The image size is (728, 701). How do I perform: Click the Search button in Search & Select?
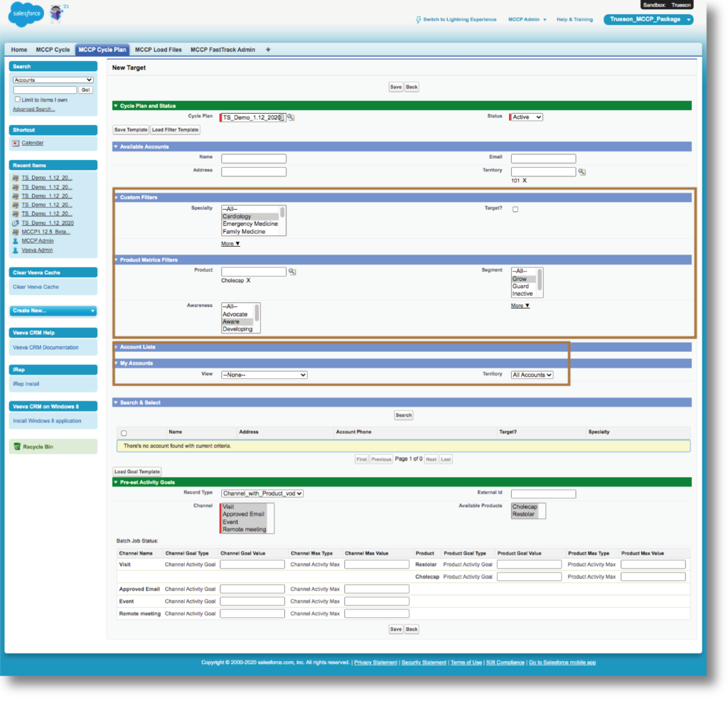[x=404, y=415]
